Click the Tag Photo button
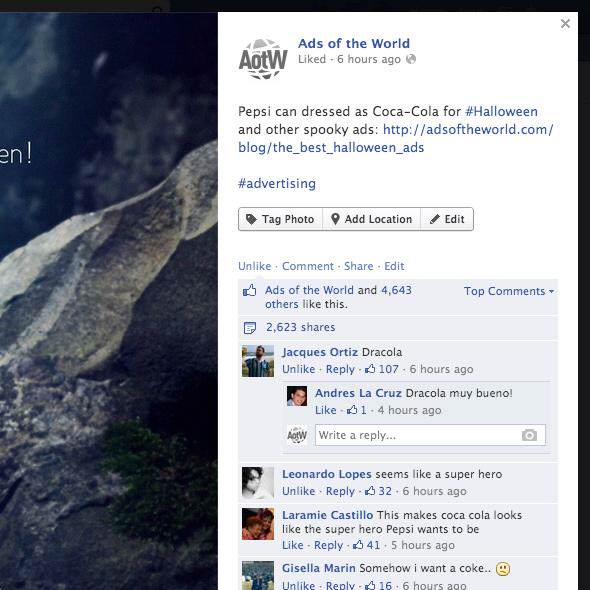590x590 pixels. pos(280,219)
